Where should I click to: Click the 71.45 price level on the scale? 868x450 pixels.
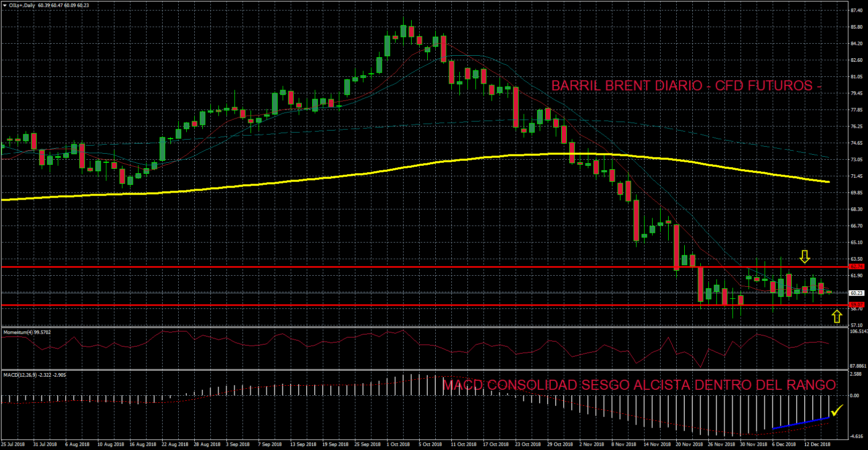coord(856,176)
